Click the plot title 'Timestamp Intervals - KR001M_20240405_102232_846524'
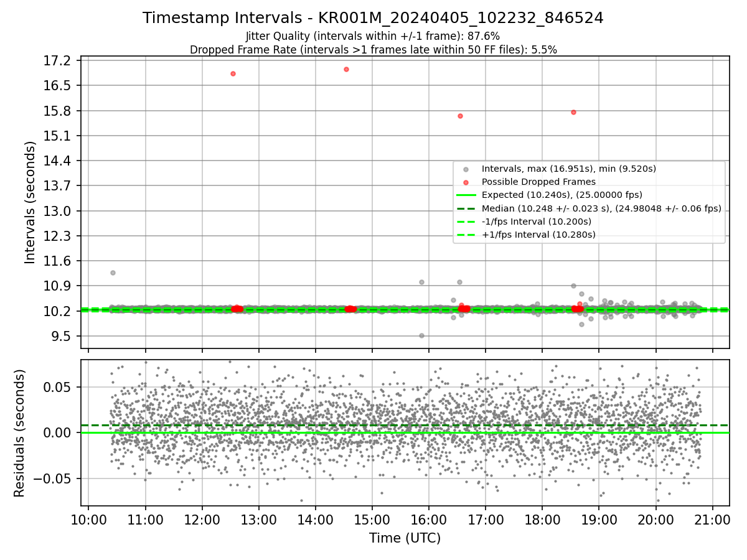Image resolution: width=747 pixels, height=560 pixels. (373, 18)
